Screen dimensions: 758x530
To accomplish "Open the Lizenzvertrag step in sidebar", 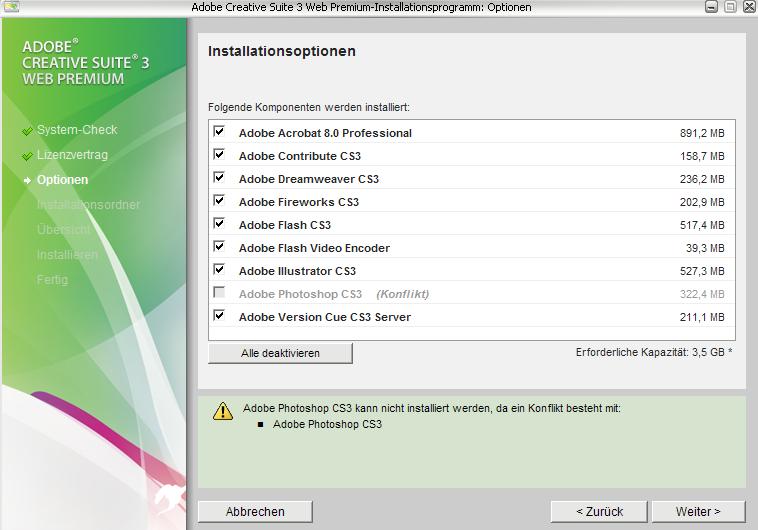I will (x=73, y=155).
